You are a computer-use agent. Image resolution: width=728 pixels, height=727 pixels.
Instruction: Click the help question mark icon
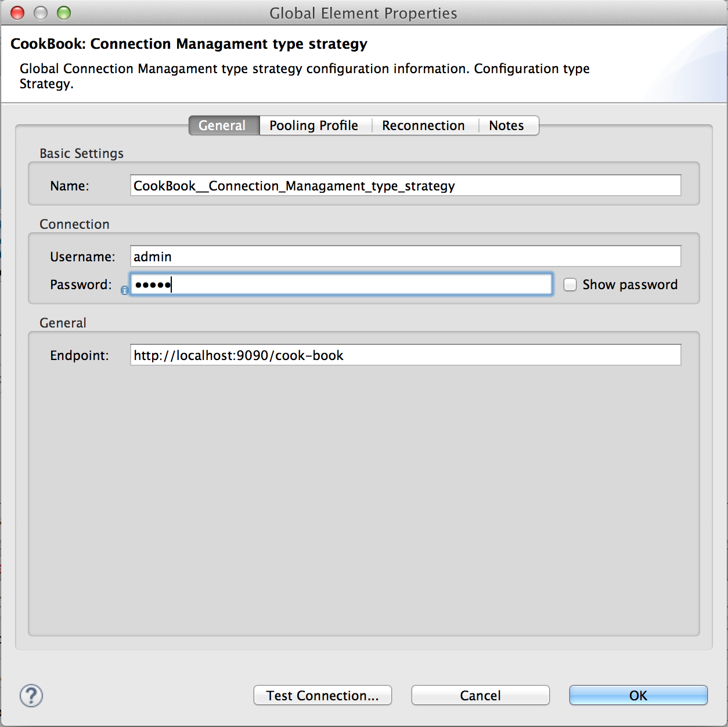[31, 696]
